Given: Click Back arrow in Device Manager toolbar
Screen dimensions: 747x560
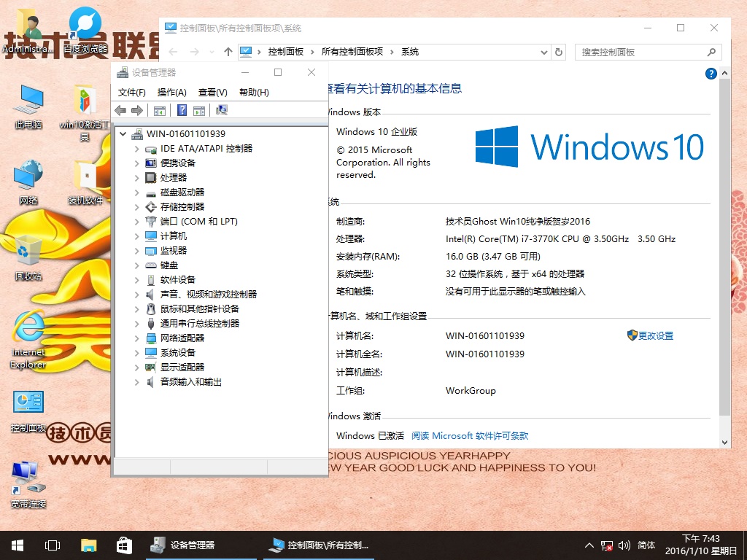Looking at the screenshot, I should click(120, 111).
